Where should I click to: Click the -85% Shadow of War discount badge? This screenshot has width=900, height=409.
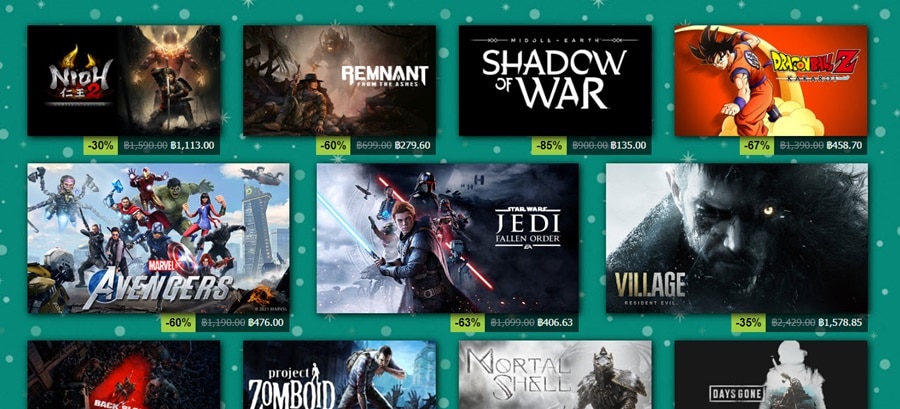[x=548, y=146]
